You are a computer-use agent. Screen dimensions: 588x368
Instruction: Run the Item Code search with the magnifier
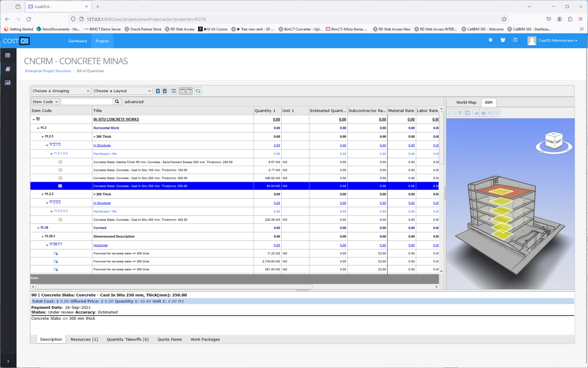click(x=117, y=102)
